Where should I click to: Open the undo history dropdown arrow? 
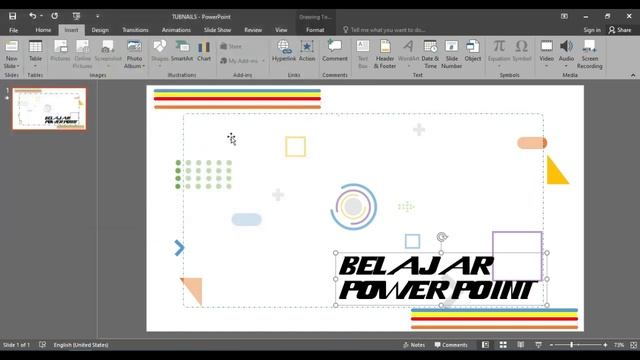(x=41, y=16)
